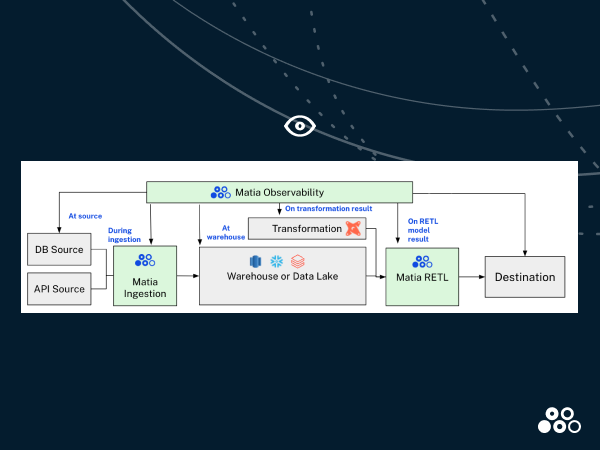Click the 'During ingestion' blue annotation
This screenshot has width=600, height=450.
coord(124,235)
